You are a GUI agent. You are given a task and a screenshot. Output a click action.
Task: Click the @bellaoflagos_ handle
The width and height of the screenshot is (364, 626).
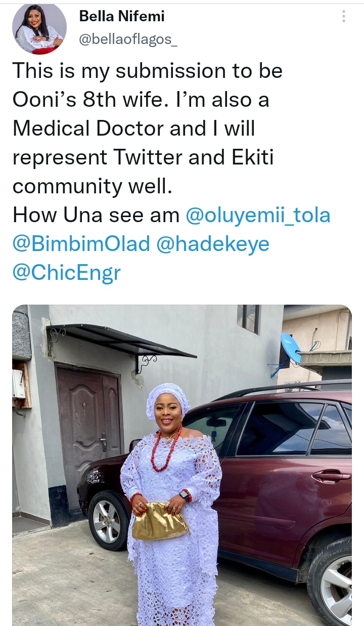(128, 40)
